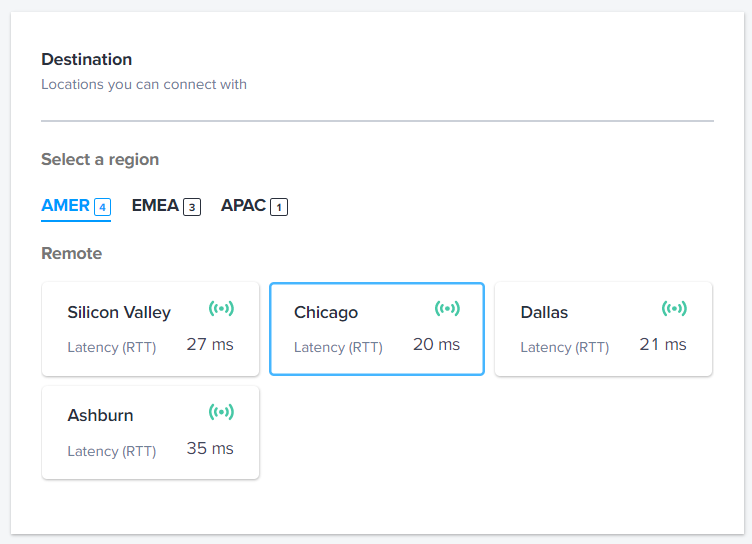Select the Silicon Valley location card
The width and height of the screenshot is (752, 544).
click(151, 329)
